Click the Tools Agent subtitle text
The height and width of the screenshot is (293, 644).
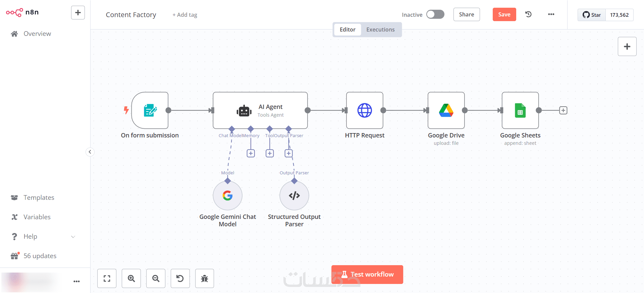tap(270, 115)
